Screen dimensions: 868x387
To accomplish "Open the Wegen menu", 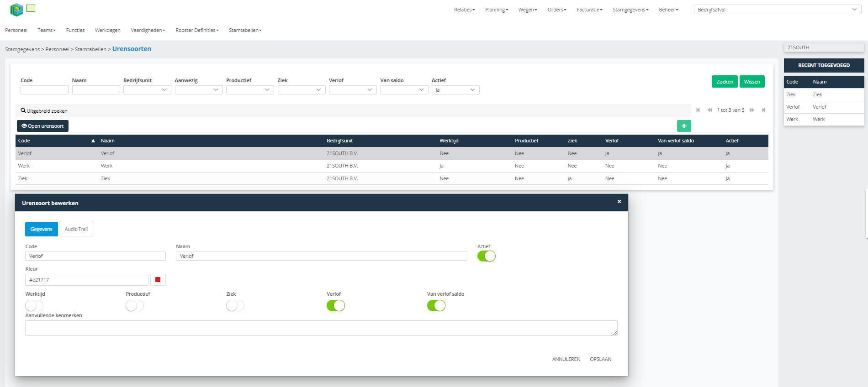I will (x=528, y=10).
